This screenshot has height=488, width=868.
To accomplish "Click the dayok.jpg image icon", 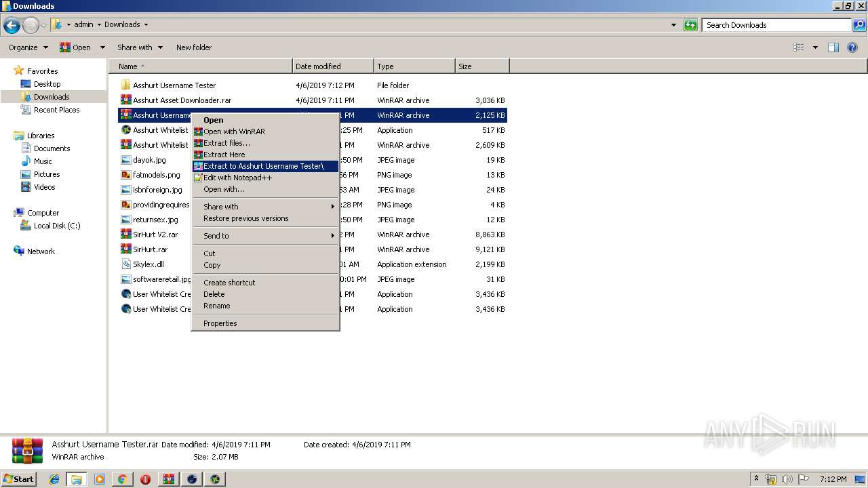I will tap(125, 160).
